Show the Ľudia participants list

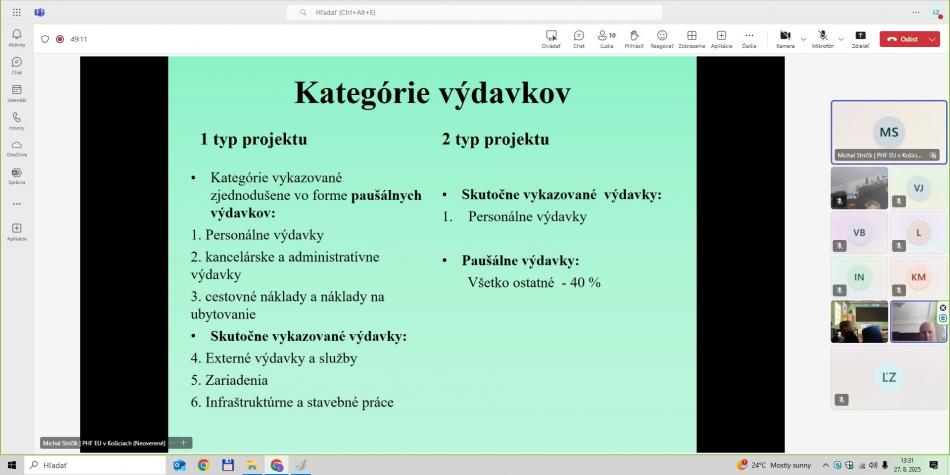point(607,39)
